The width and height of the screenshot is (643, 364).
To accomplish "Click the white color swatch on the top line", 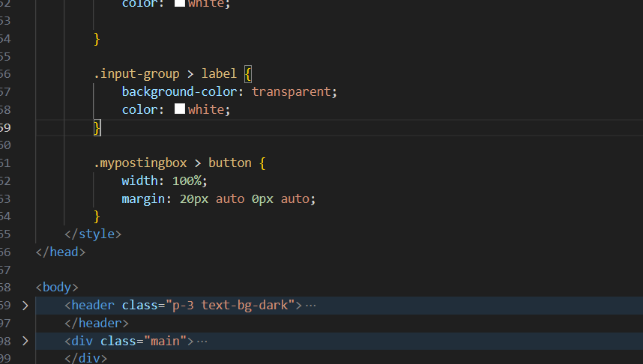I will [180, 3].
